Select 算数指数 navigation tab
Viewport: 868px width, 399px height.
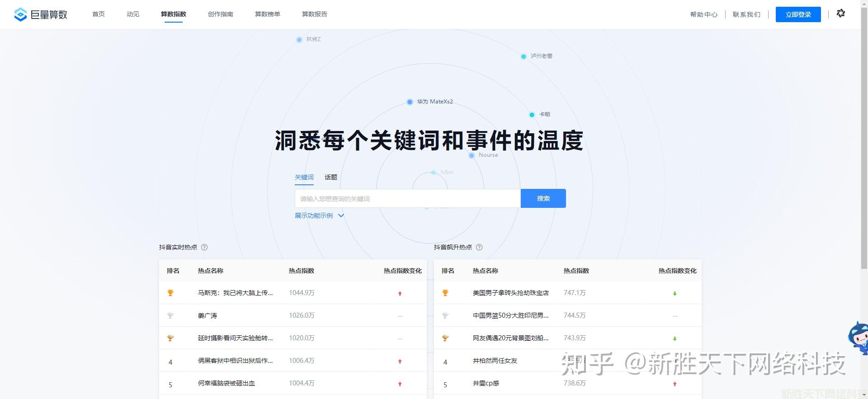174,14
